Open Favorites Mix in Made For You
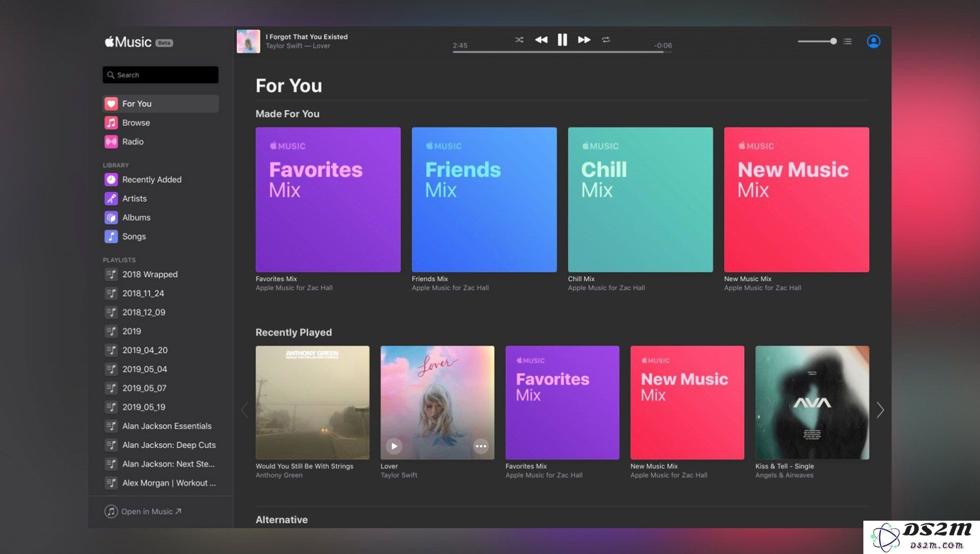This screenshot has height=554, width=980. click(x=328, y=200)
